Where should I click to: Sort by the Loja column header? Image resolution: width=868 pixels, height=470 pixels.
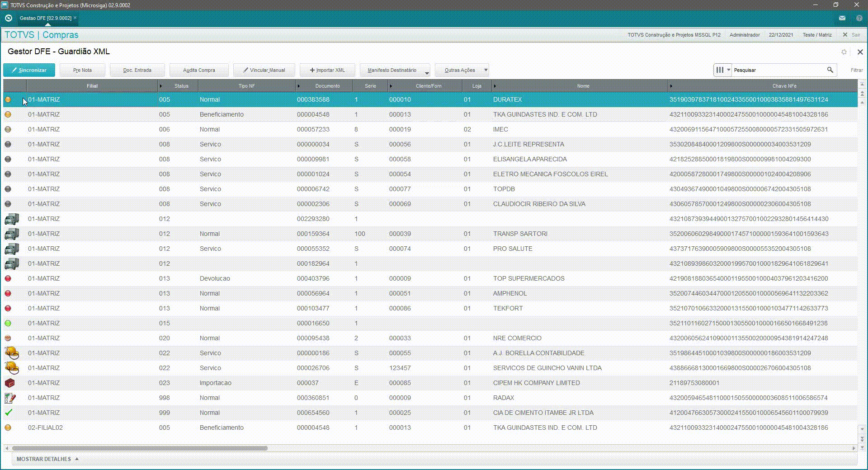476,86
